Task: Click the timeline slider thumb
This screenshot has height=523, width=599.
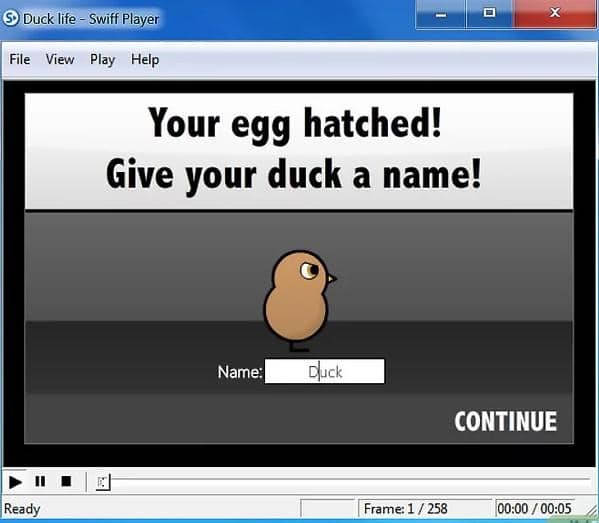Action: pos(103,482)
